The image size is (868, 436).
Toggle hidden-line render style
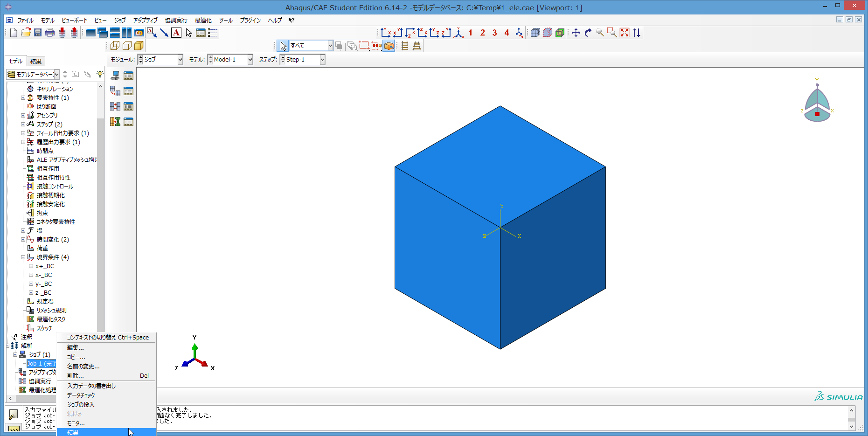tap(127, 46)
